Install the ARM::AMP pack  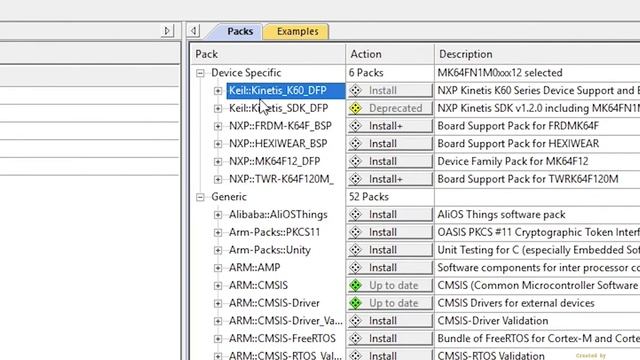point(390,268)
